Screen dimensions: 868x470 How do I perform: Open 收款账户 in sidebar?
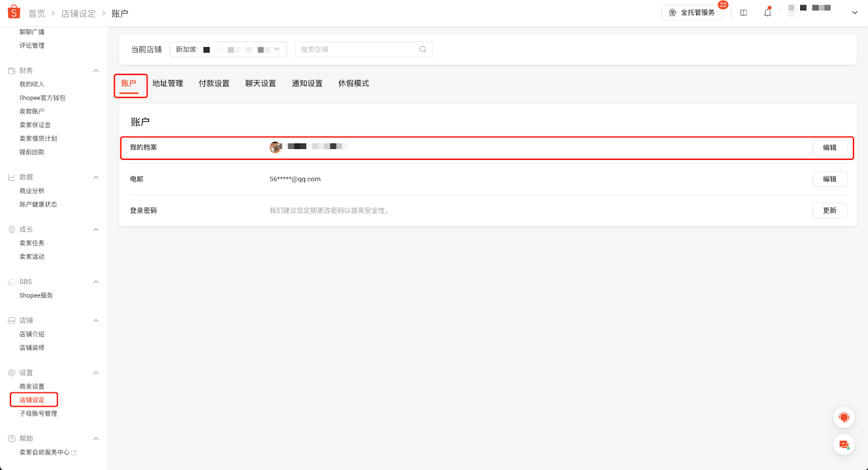(32, 112)
